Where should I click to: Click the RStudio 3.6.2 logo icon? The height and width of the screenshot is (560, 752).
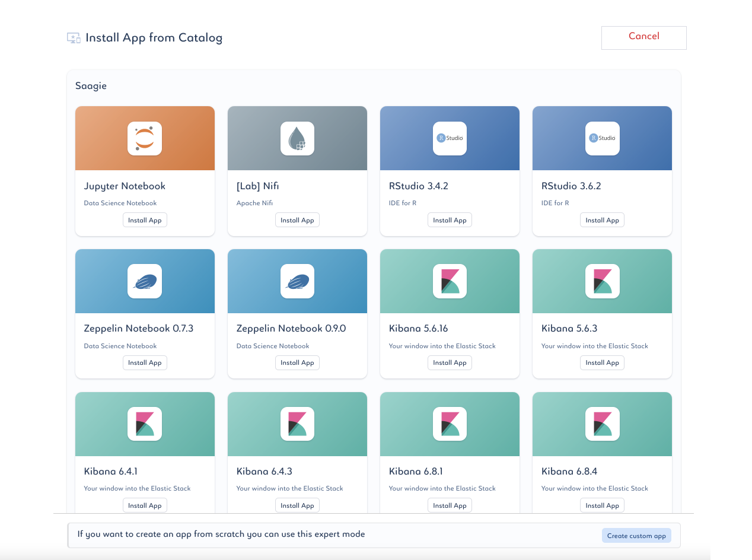[x=602, y=138]
